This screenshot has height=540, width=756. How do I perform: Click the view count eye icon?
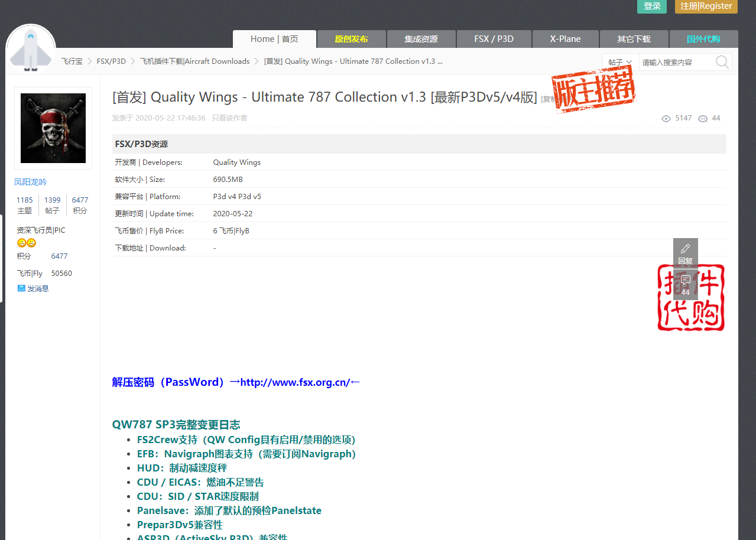pos(666,118)
